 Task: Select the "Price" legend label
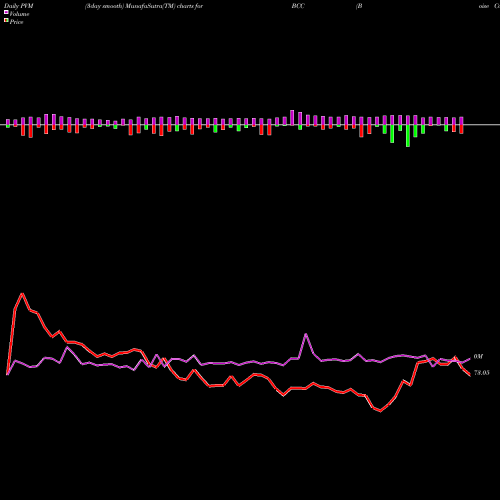(16, 22)
